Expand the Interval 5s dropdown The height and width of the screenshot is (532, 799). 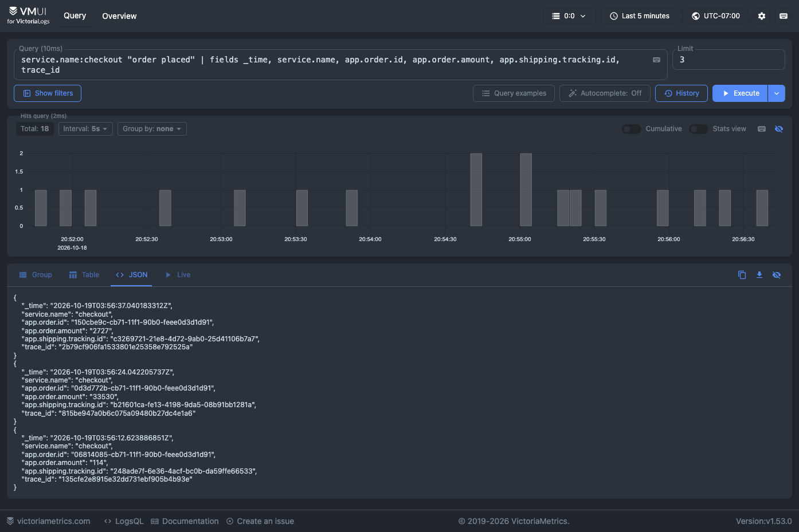tap(85, 129)
